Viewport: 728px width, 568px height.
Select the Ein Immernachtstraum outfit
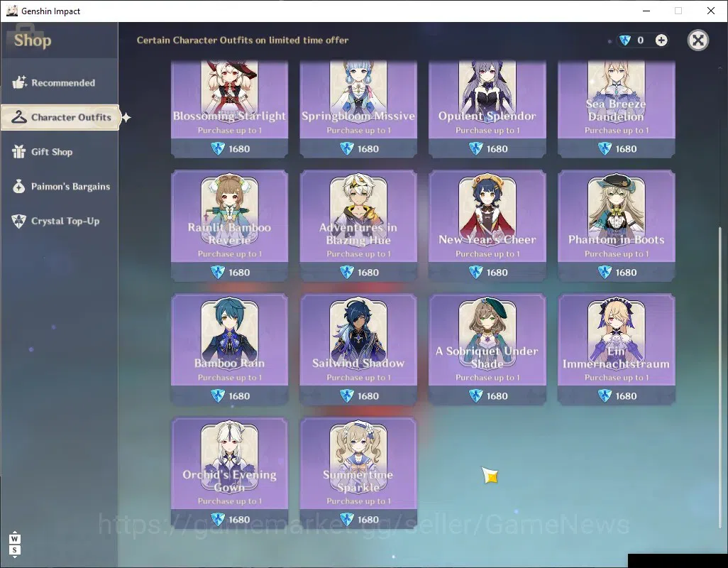click(616, 349)
